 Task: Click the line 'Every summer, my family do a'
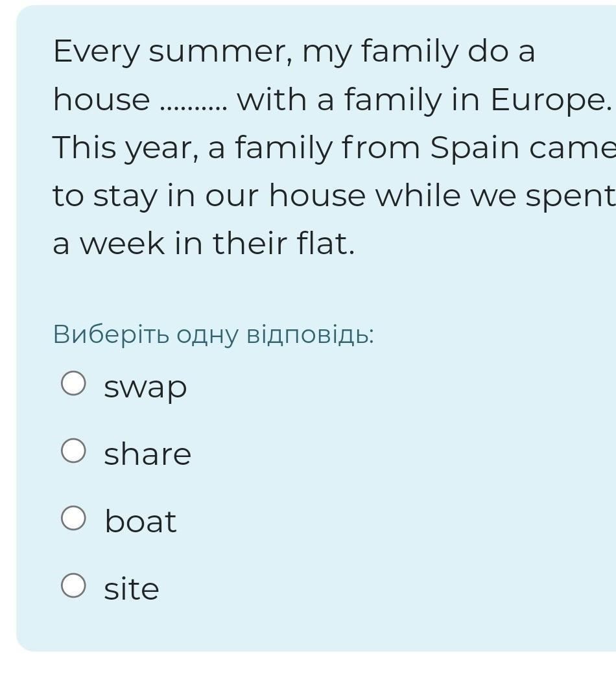(x=294, y=52)
